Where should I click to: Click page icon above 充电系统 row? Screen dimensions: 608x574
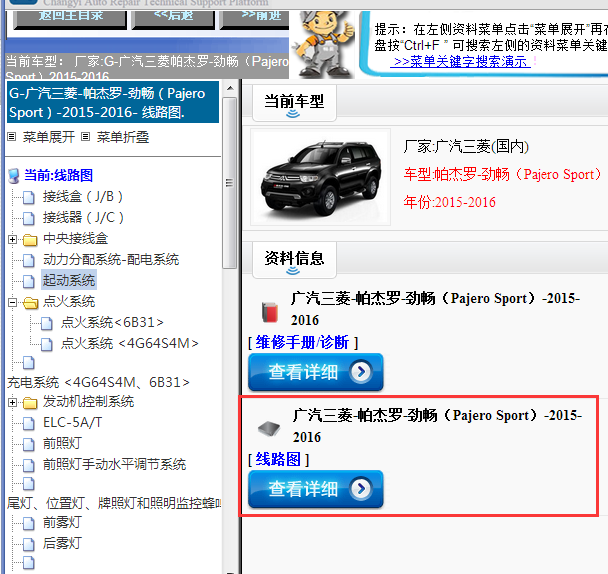[28, 363]
